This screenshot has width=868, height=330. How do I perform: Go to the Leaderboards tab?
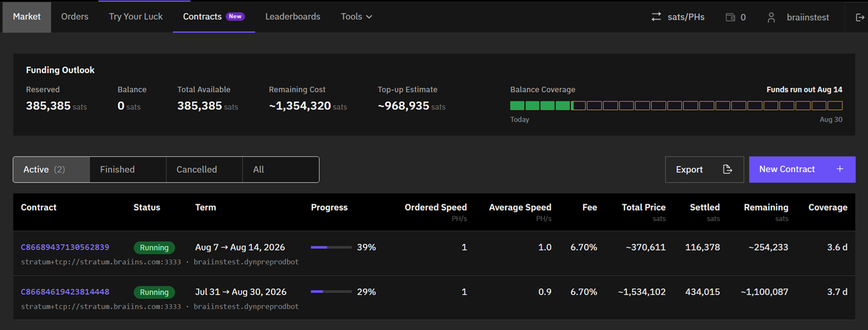coord(293,17)
